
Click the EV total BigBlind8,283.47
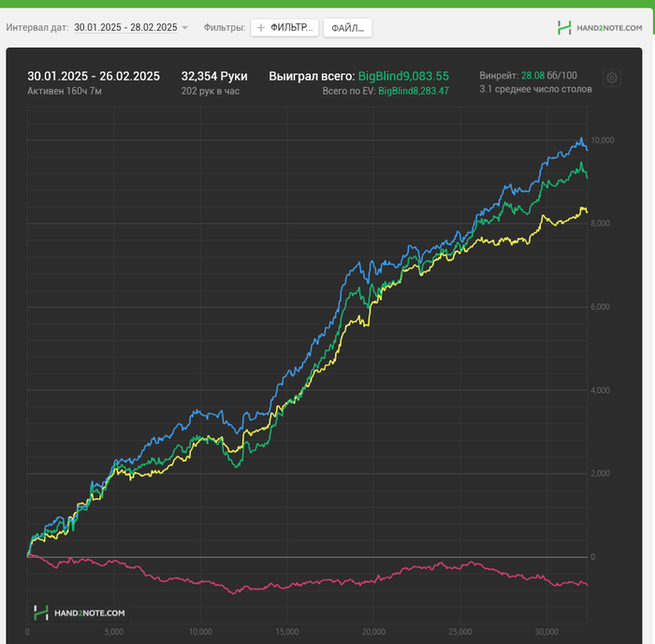coord(414,91)
